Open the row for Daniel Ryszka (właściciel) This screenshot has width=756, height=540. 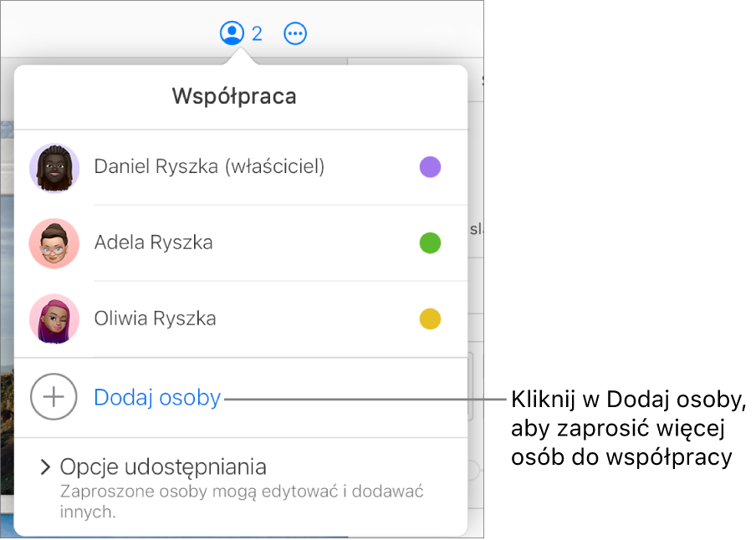209,167
